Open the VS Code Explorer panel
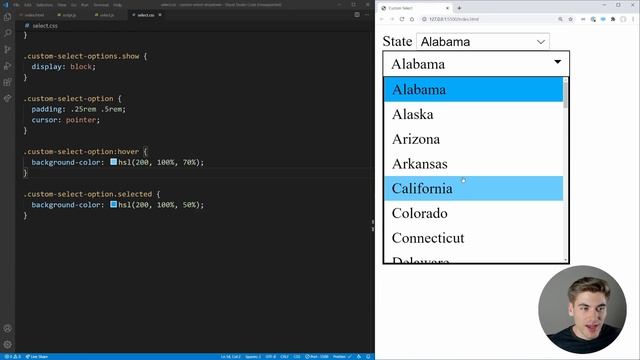Screen dimensions: 640x360 7,17
